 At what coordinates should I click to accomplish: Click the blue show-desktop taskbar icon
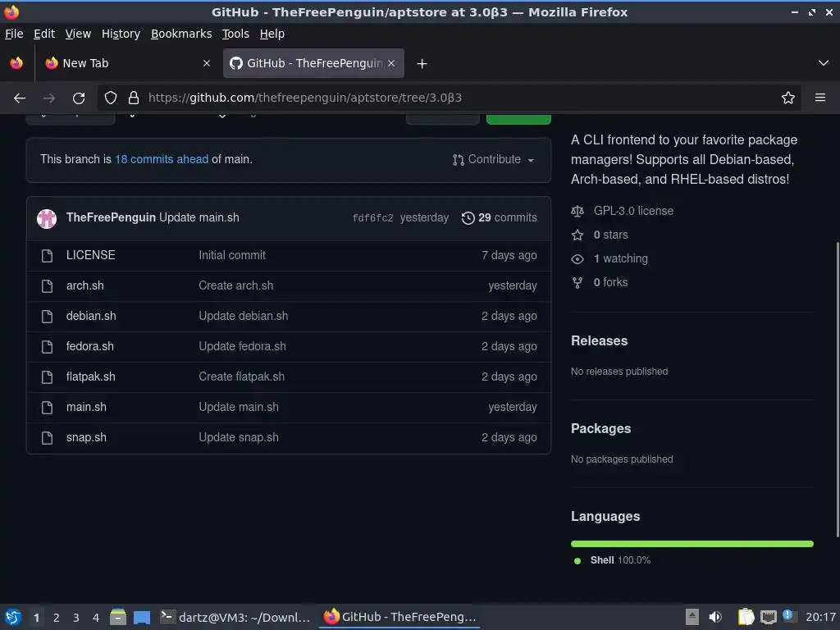point(141,618)
